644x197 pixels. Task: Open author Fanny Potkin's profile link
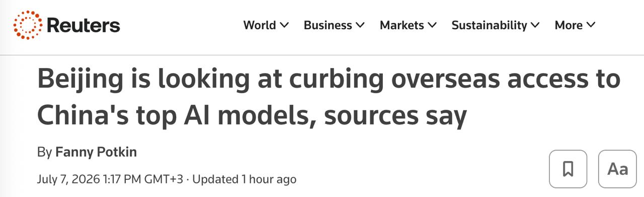pyautogui.click(x=96, y=152)
